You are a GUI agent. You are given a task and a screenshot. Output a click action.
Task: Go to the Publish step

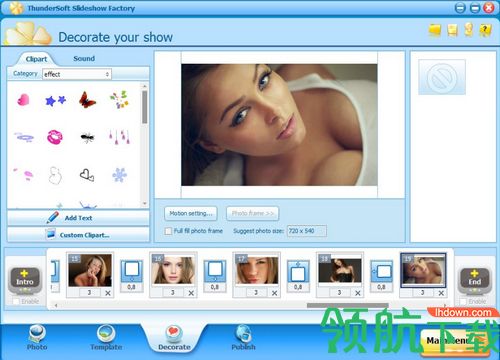pyautogui.click(x=243, y=337)
